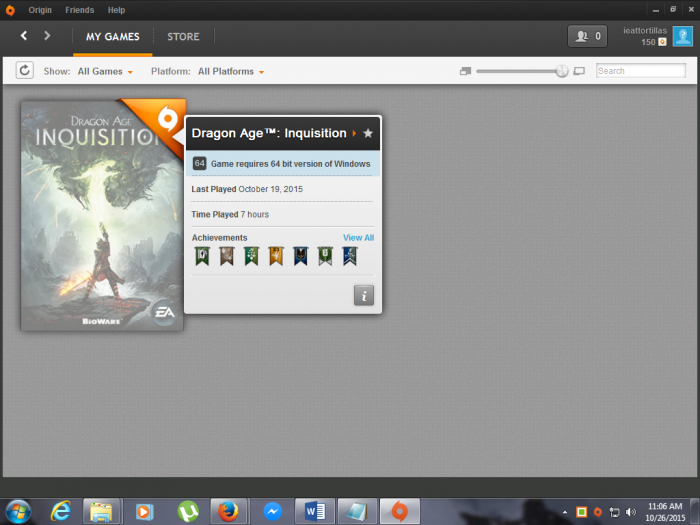This screenshot has height=525, width=700.
Task: Go back with the left arrow
Action: 24,36
